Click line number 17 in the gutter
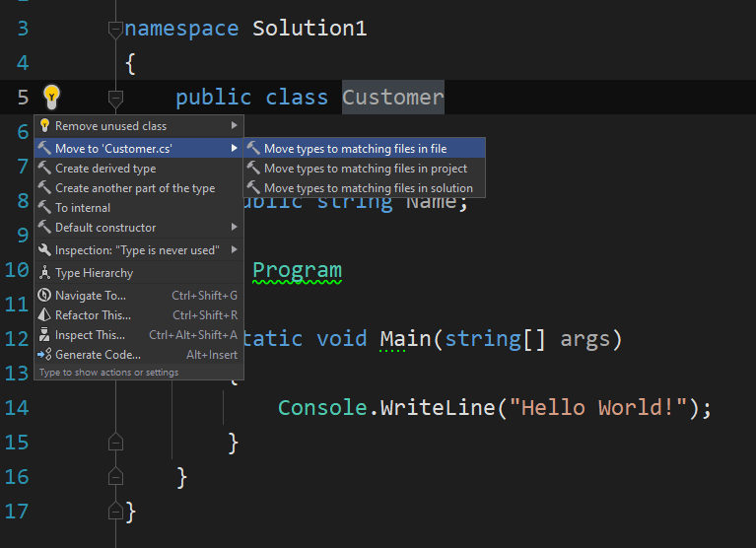Image resolution: width=756 pixels, height=548 pixels. point(17,511)
